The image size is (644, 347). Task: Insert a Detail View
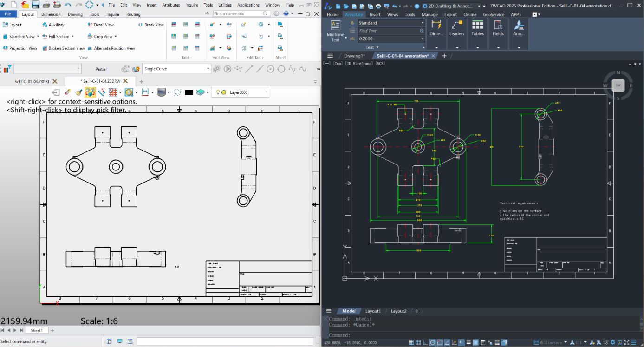(100, 25)
